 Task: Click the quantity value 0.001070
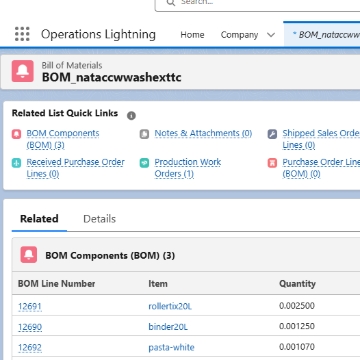297,347
